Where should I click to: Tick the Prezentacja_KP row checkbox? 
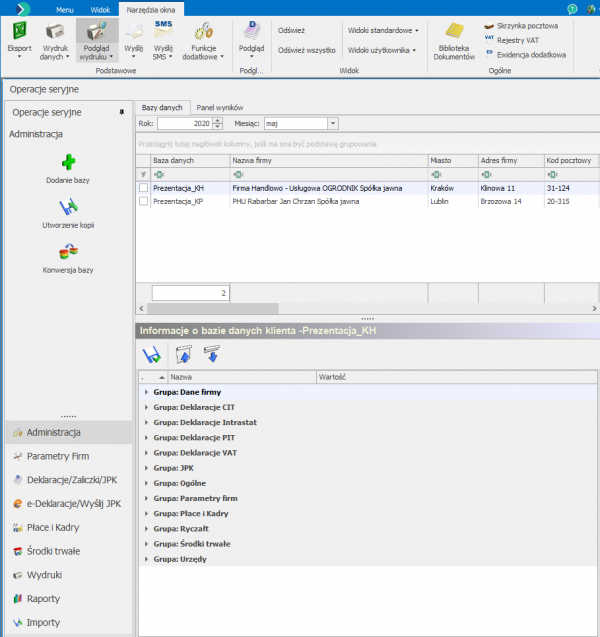tap(144, 201)
